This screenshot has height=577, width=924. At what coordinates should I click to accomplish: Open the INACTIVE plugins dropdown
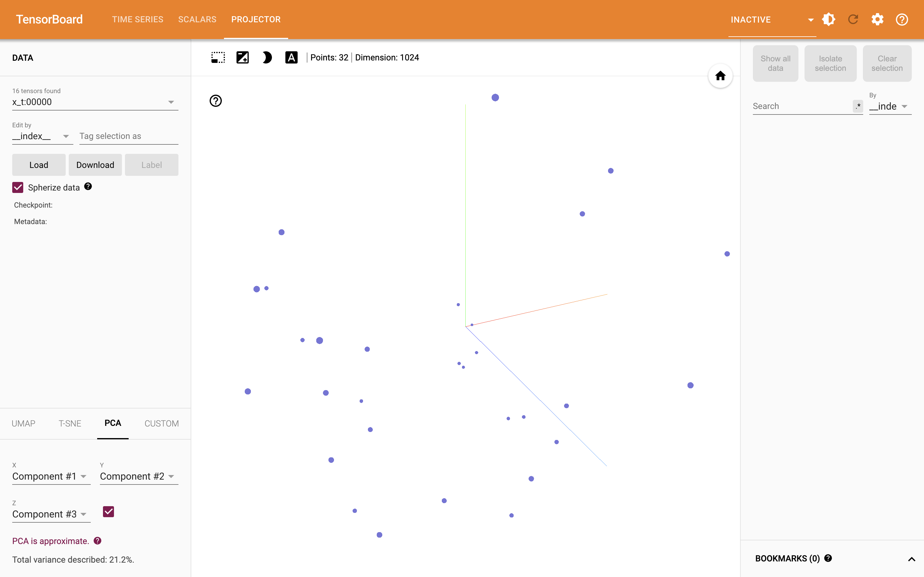[x=772, y=20]
